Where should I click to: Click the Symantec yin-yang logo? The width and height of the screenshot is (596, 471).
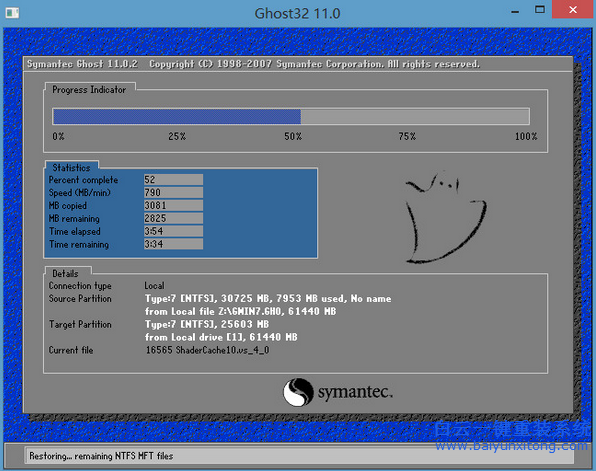pos(298,392)
